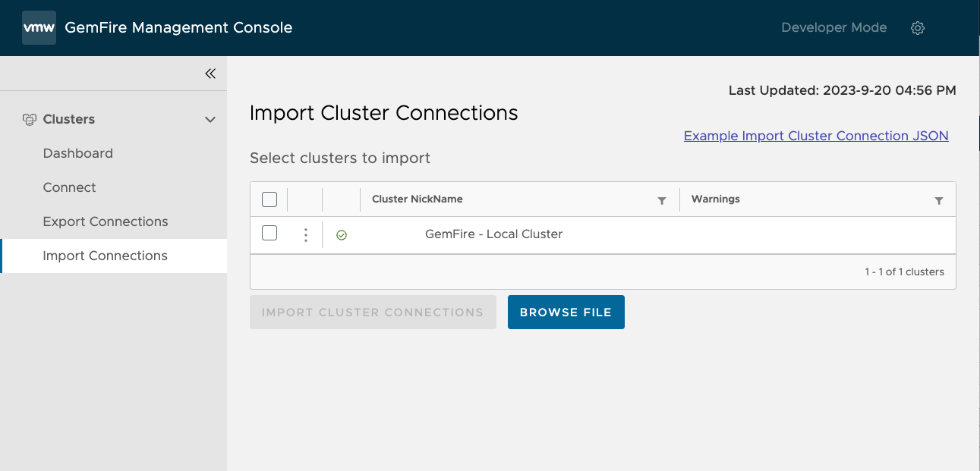Click the Last Updated timestamp text
This screenshot has width=980, height=471.
pyautogui.click(x=843, y=90)
